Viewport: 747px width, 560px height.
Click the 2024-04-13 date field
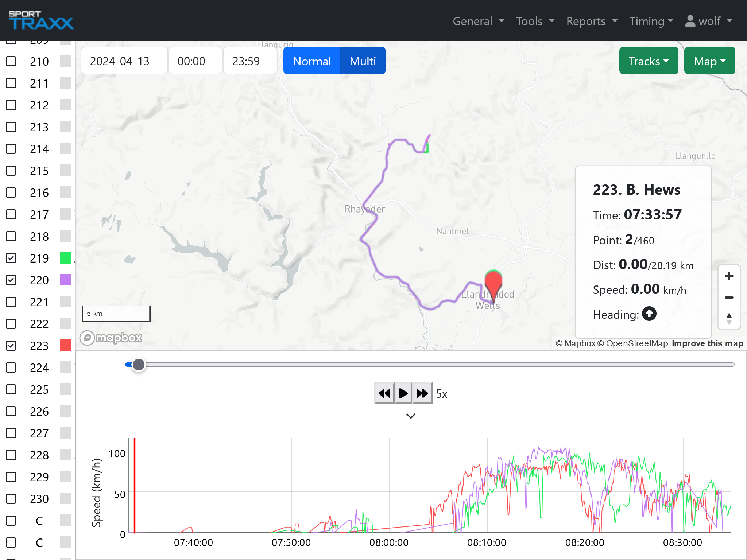124,61
